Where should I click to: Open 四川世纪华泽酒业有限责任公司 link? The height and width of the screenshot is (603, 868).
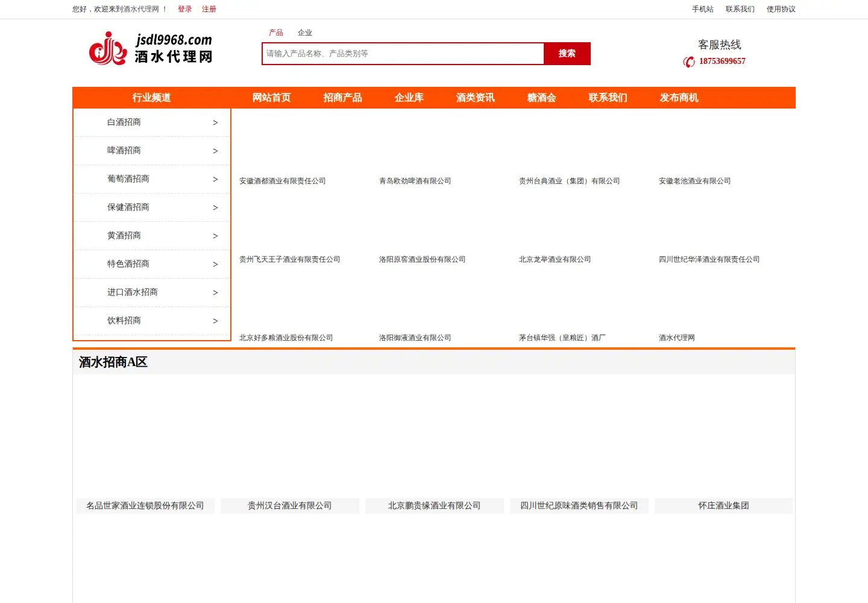pos(709,259)
